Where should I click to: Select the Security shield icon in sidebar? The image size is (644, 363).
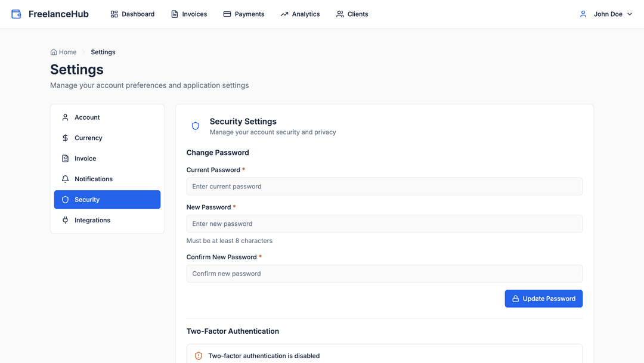click(65, 199)
